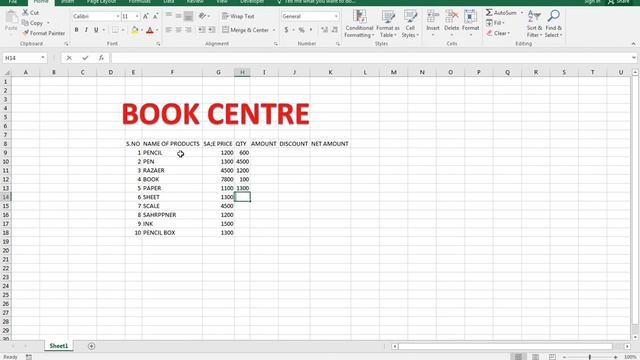Viewport: 640px width, 360px height.
Task: Open the font size dropdown
Action: [x=137, y=16]
